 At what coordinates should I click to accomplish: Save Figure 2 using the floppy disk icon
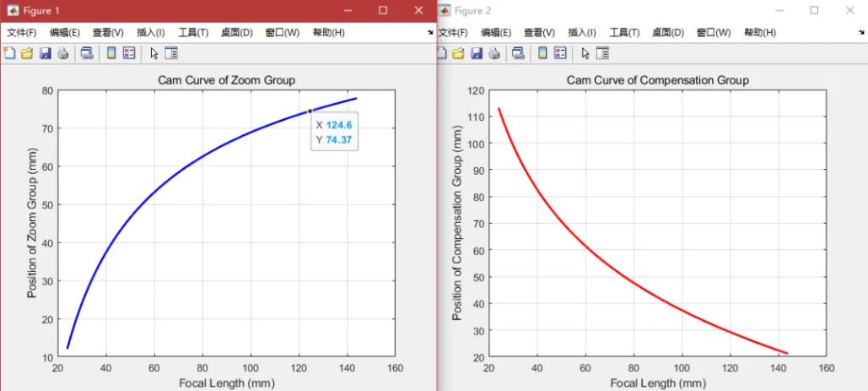point(477,53)
